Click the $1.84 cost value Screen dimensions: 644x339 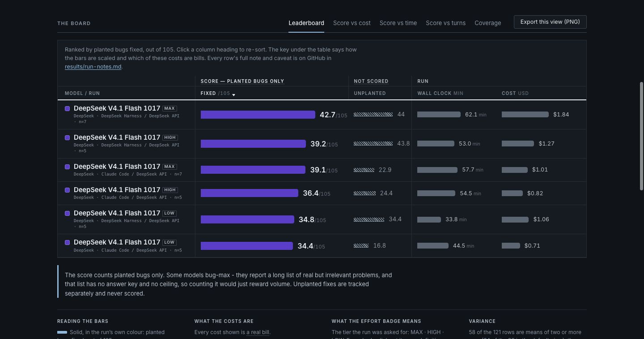click(x=561, y=115)
